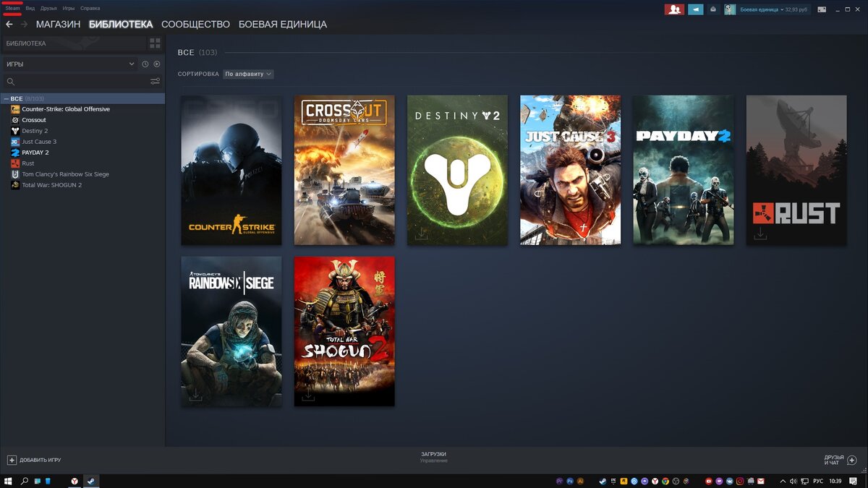This screenshot has width=868, height=488.
Task: Toggle sort by recent activity clock
Action: point(145,64)
